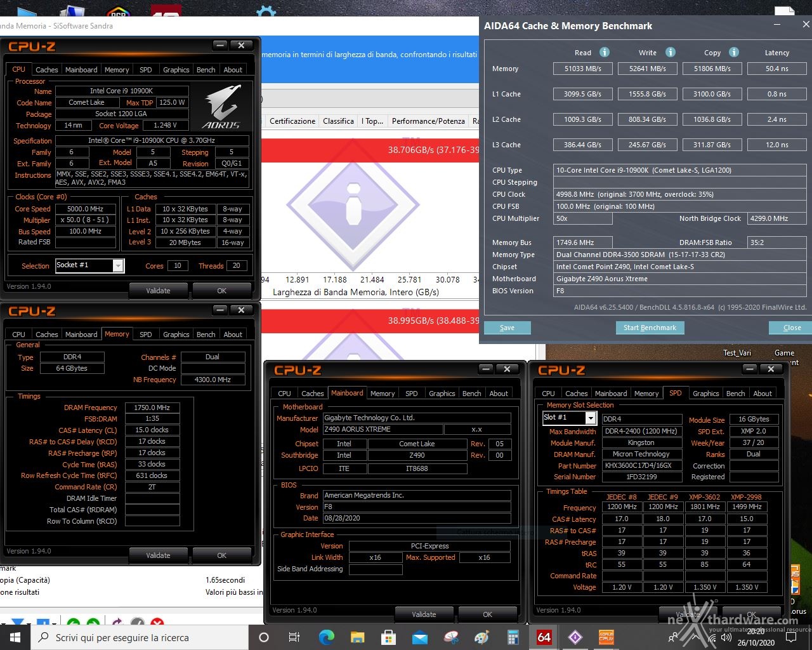Click the Cortana circle icon on taskbar
The height and width of the screenshot is (650, 812).
[264, 637]
